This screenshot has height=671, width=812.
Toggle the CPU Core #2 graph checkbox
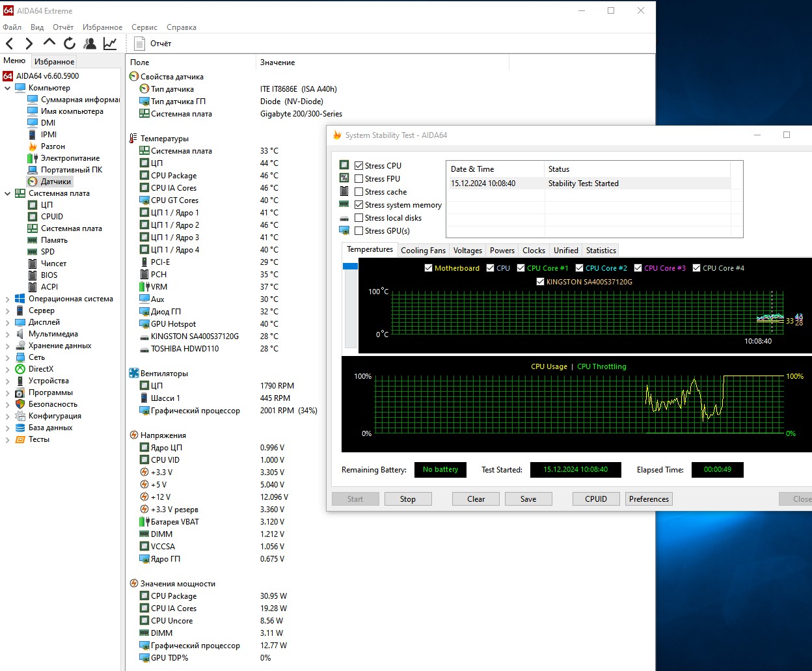579,268
